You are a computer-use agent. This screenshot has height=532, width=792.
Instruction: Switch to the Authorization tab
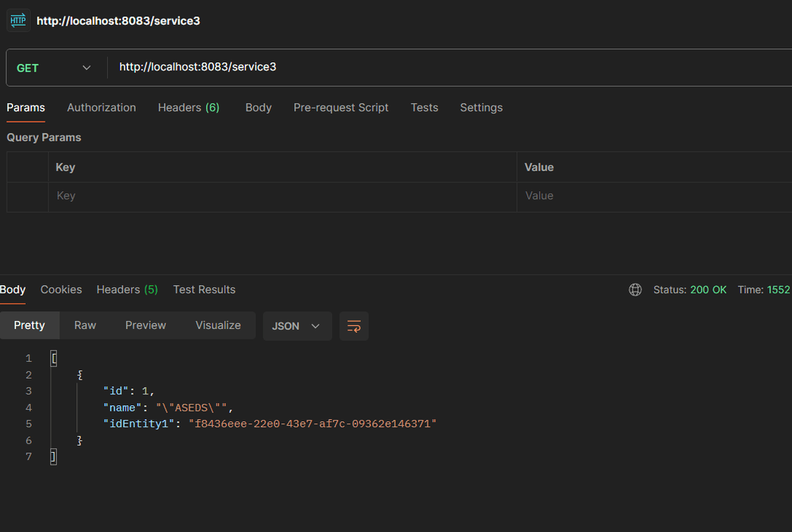101,108
